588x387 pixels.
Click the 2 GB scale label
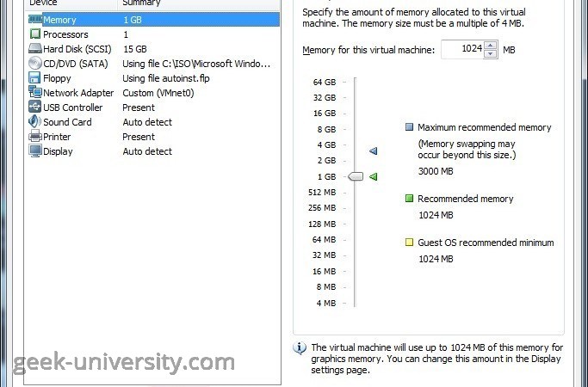326,160
